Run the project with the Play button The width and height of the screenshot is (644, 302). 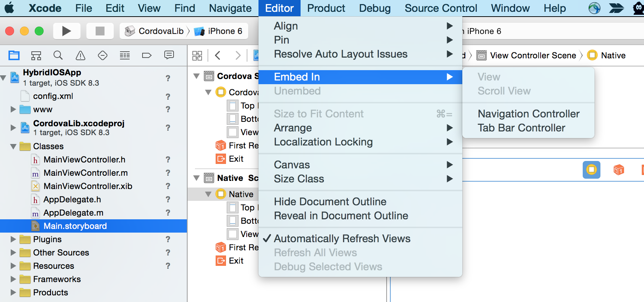point(66,31)
